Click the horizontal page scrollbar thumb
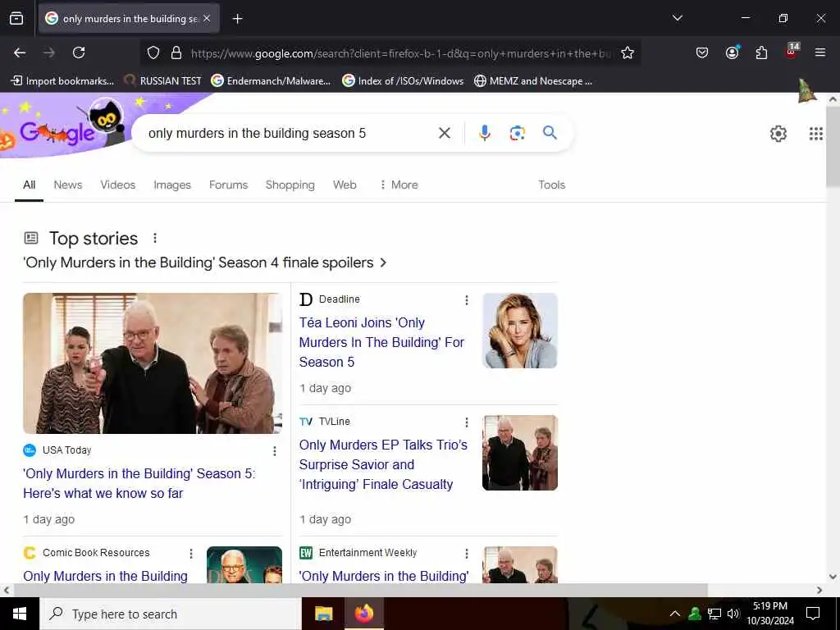Viewport: 840px width, 630px height. [x=360, y=590]
